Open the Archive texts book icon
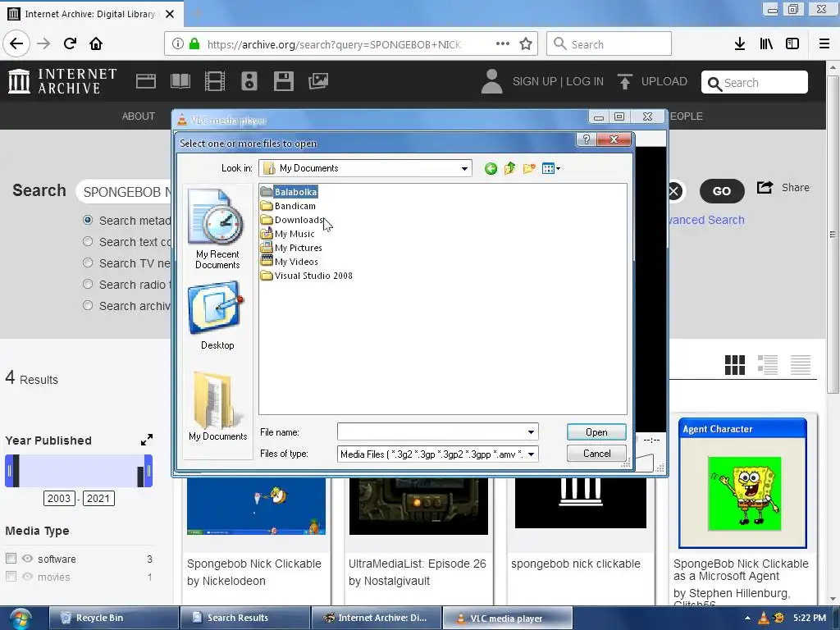Viewport: 840px width, 630px height. pyautogui.click(x=180, y=81)
